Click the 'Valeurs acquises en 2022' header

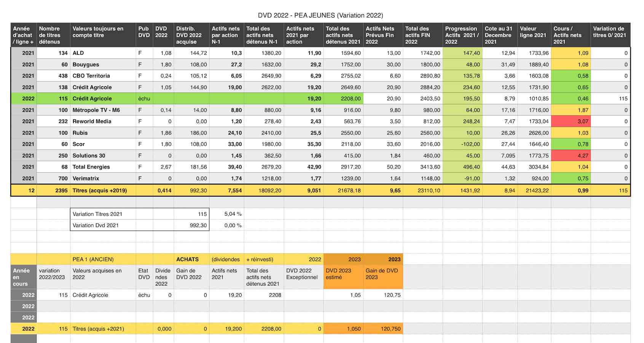pyautogui.click(x=103, y=277)
